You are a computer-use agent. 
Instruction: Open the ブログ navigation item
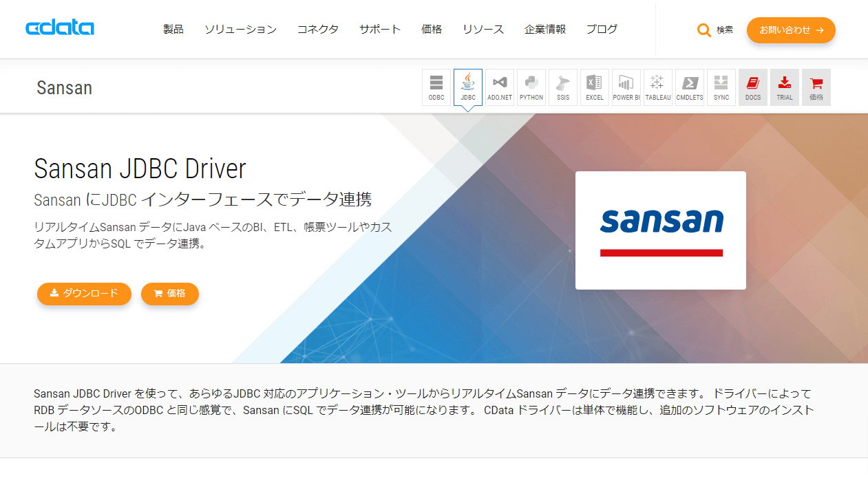click(x=602, y=29)
